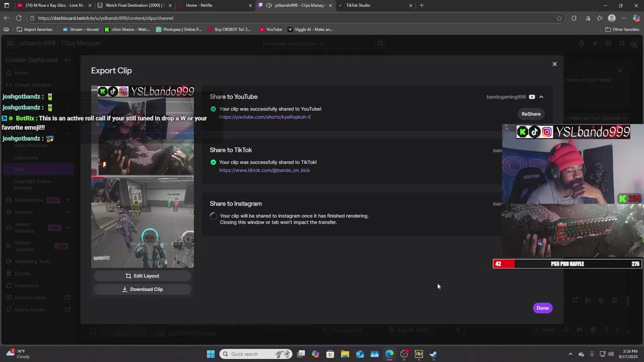Viewport: 644px width, 362px height.
Task: Open Microsoft Store from taskbar
Action: pyautogui.click(x=330, y=354)
